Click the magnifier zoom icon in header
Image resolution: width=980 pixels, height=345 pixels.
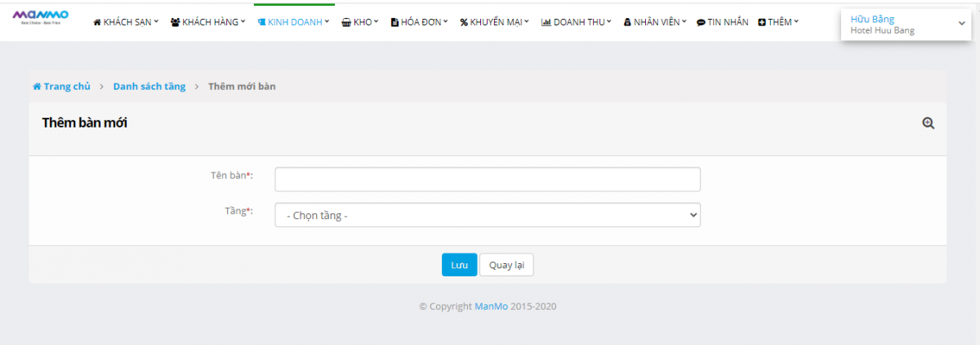(x=928, y=123)
